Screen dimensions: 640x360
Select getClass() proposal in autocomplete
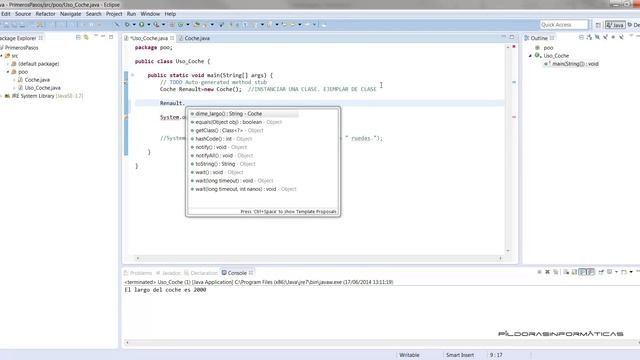pyautogui.click(x=263, y=131)
